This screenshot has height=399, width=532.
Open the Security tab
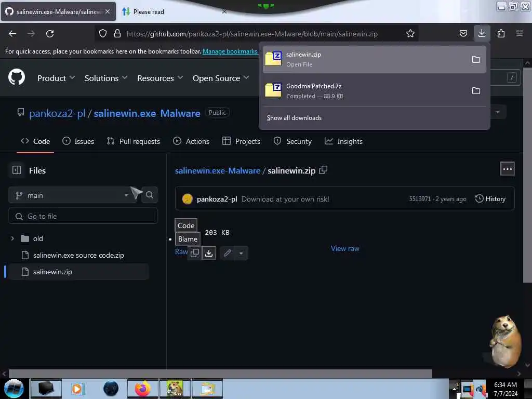pos(292,141)
